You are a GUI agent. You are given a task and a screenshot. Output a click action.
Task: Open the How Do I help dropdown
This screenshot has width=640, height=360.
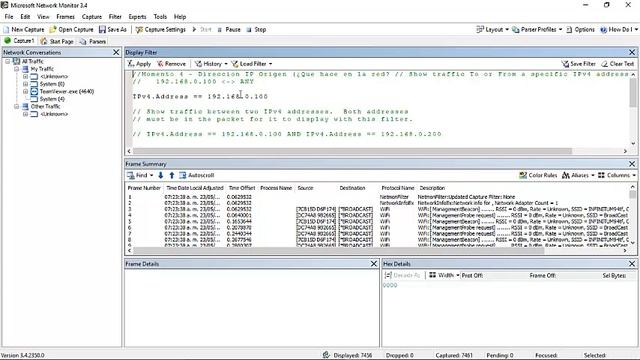(619, 29)
